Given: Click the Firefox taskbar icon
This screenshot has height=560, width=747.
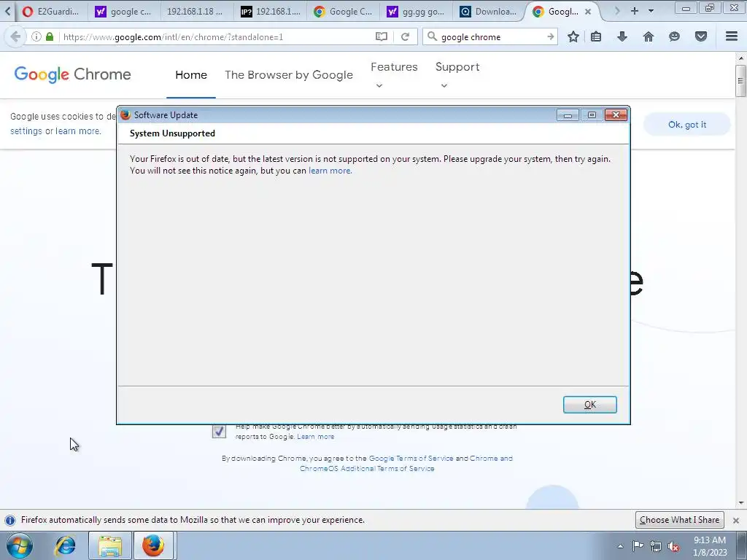Looking at the screenshot, I should click(153, 545).
